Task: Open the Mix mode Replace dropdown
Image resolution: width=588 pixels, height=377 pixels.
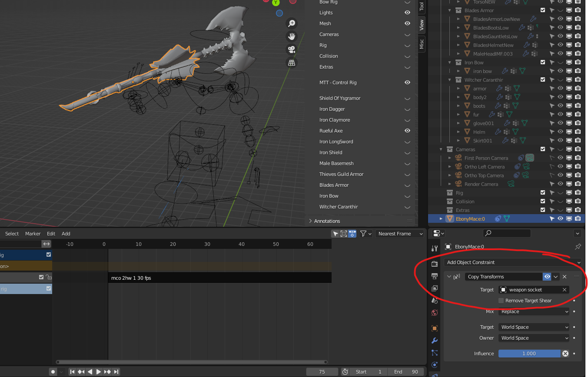Action: click(x=534, y=311)
